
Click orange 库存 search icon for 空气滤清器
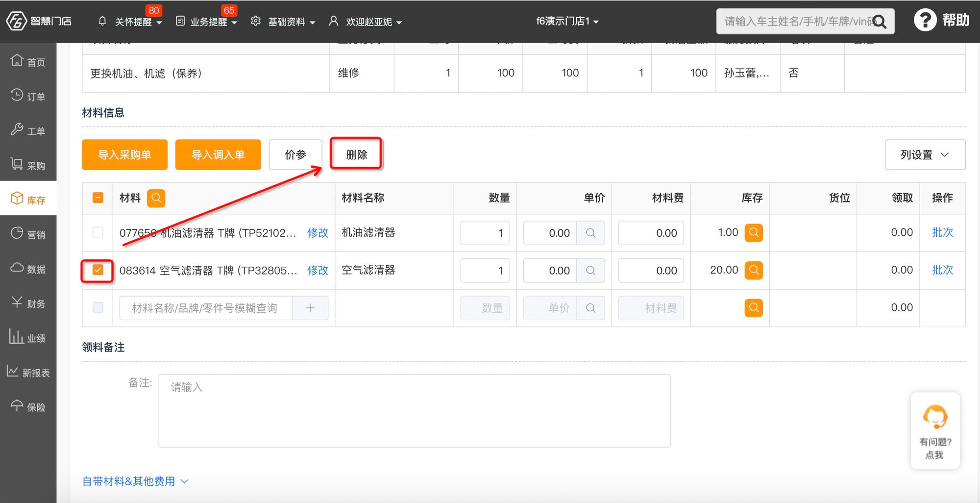[754, 270]
